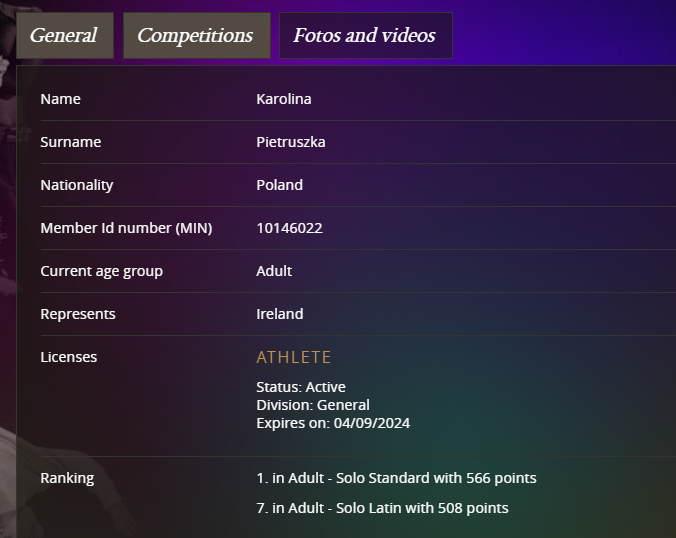Image resolution: width=676 pixels, height=538 pixels.
Task: Click the Adult age group value
Action: click(274, 271)
